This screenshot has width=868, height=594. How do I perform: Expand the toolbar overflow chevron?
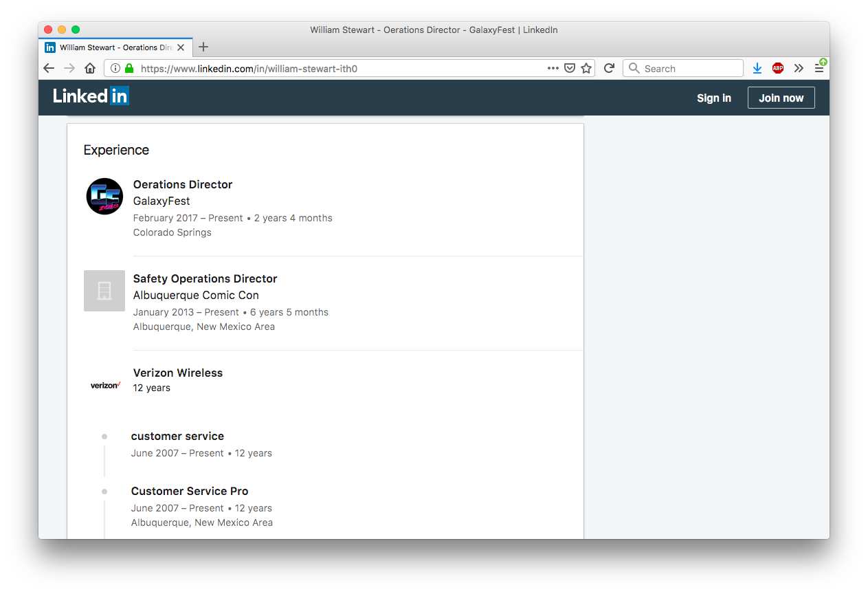click(799, 68)
